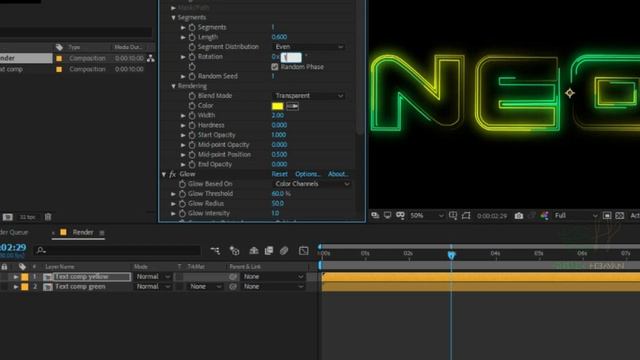
Task: Open Blend Mode dropdown showing Transparent
Action: click(x=309, y=96)
